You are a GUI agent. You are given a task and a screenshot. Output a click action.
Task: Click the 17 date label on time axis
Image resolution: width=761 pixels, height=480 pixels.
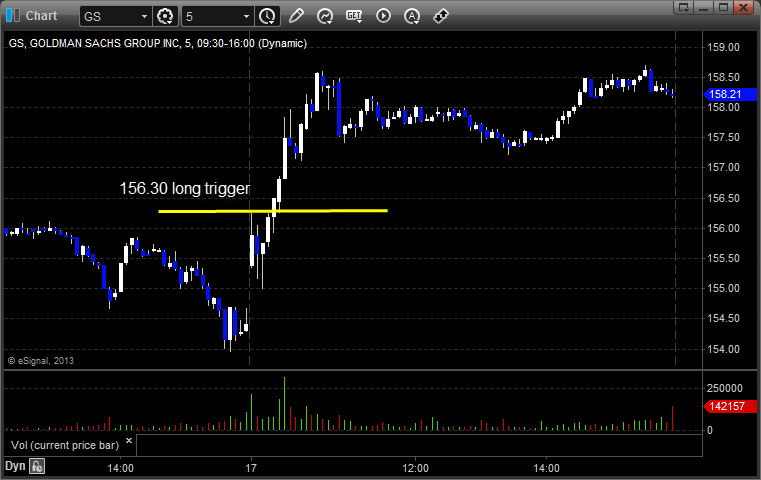click(x=250, y=468)
